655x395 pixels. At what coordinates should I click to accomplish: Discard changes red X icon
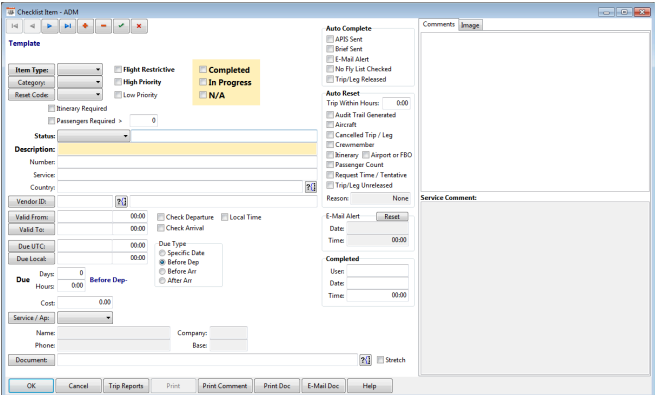click(x=139, y=26)
